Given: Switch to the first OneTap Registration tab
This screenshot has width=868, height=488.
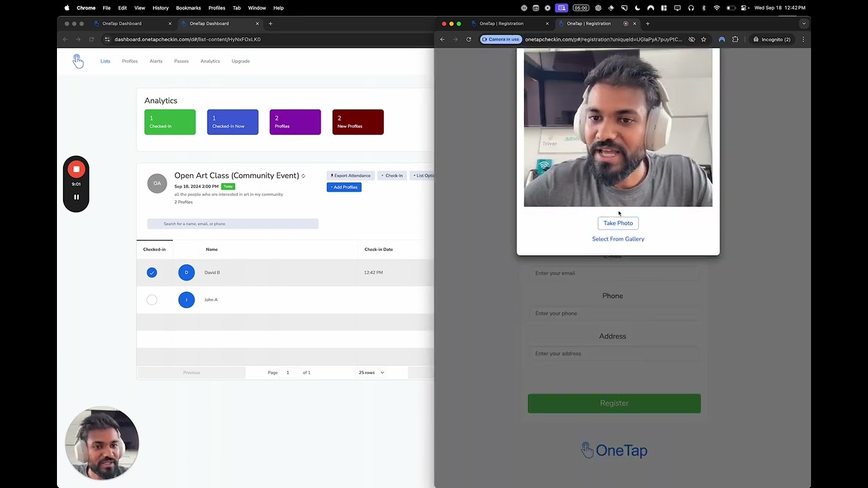Looking at the screenshot, I should (x=509, y=24).
